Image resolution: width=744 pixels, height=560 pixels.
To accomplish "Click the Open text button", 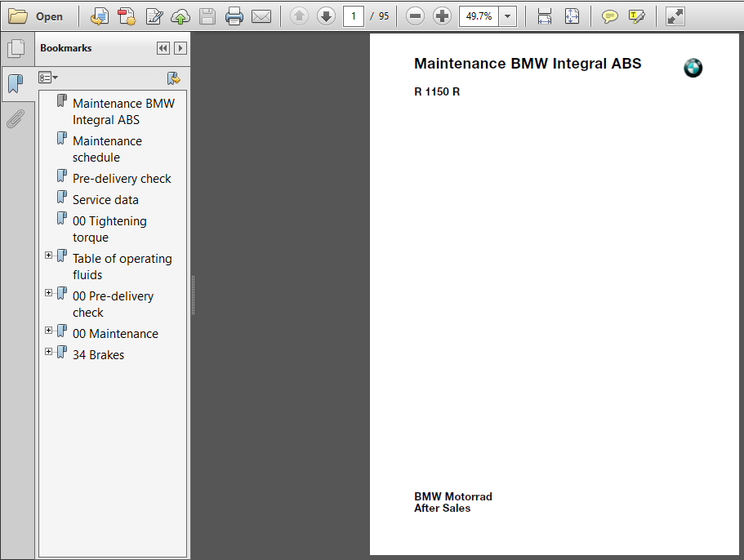I will (x=49, y=16).
